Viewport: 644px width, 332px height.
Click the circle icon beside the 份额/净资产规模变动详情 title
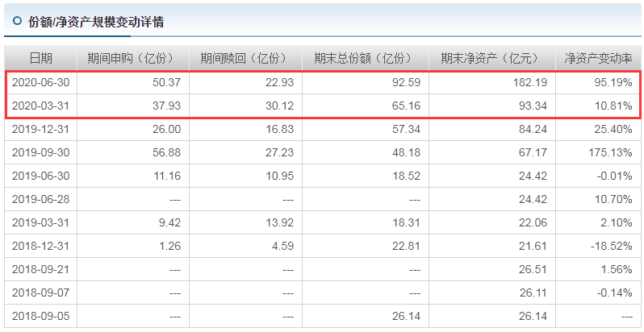[x=17, y=22]
